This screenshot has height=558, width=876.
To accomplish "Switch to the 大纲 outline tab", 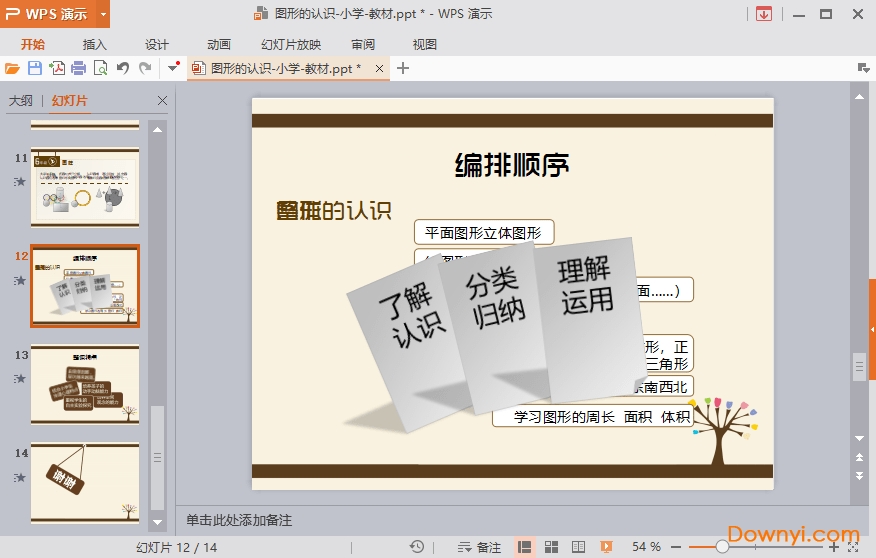I will (20, 101).
